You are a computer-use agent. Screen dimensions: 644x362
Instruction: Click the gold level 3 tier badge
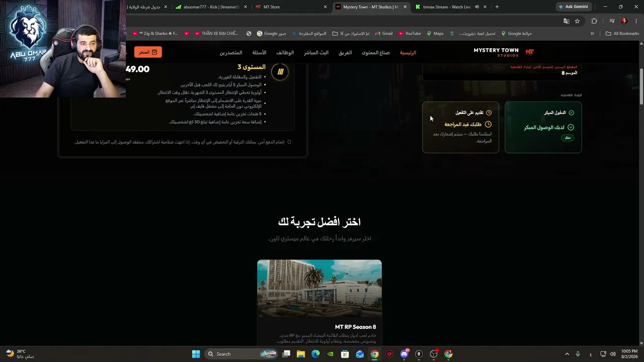click(x=280, y=71)
